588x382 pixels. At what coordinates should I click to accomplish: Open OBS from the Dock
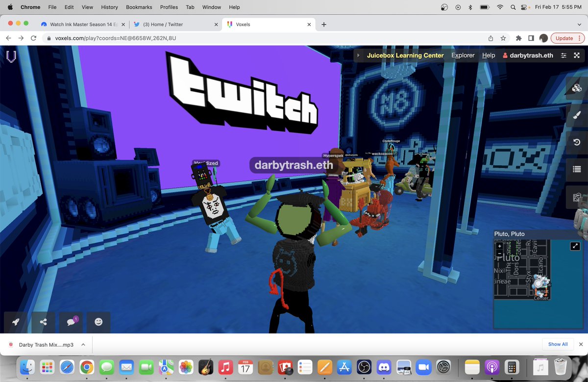coord(364,367)
